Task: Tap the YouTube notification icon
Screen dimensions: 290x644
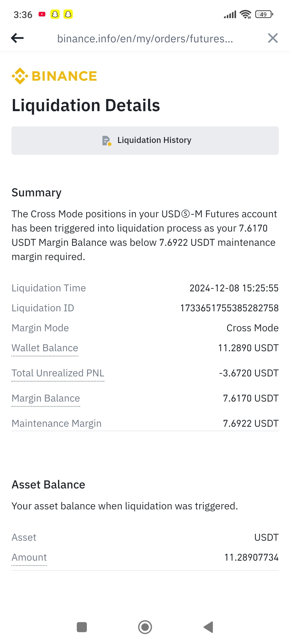Action: (42, 14)
